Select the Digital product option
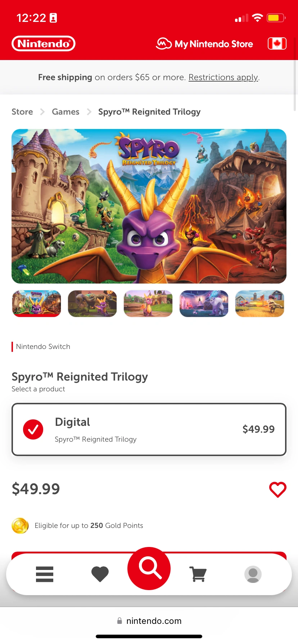The width and height of the screenshot is (298, 644). pyautogui.click(x=149, y=429)
